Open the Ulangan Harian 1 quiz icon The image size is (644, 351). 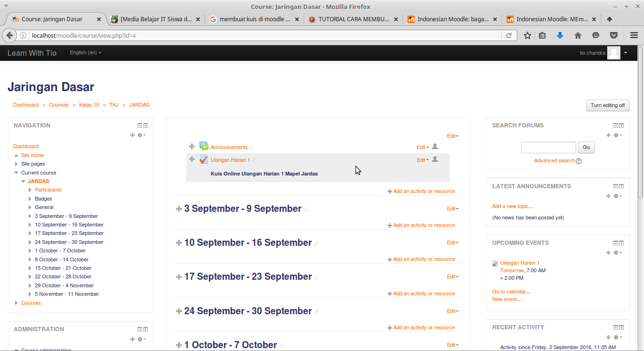(203, 159)
